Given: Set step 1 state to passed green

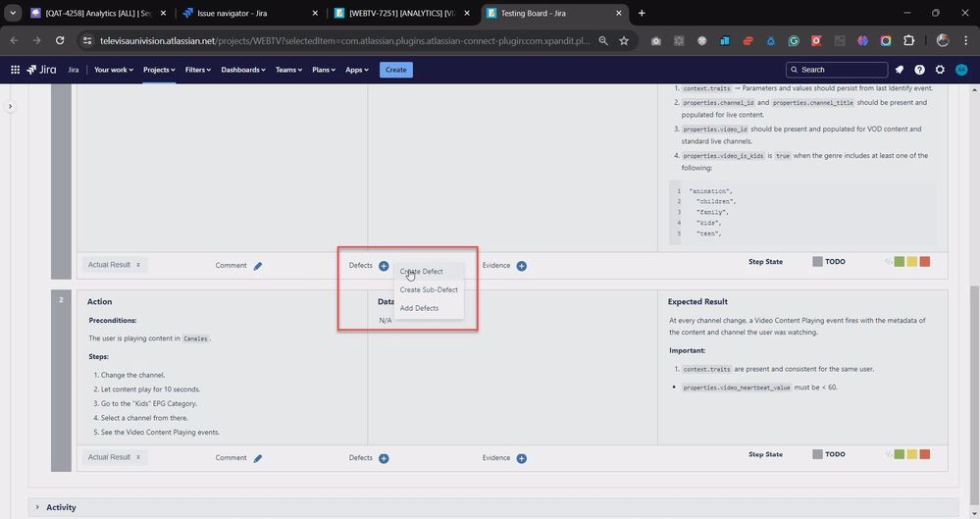Looking at the screenshot, I should 899,261.
